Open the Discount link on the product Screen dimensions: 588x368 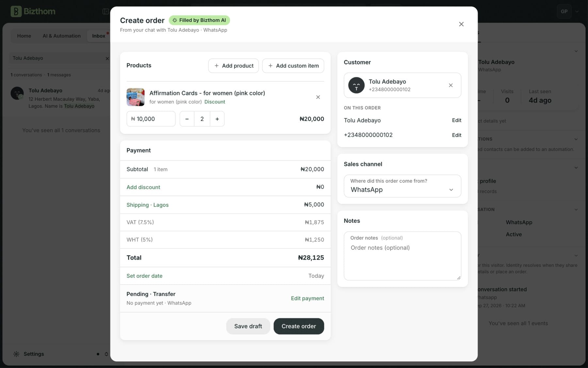tap(215, 102)
